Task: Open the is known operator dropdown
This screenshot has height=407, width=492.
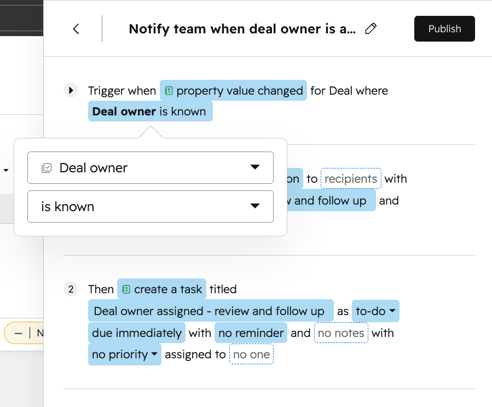Action: 150,206
